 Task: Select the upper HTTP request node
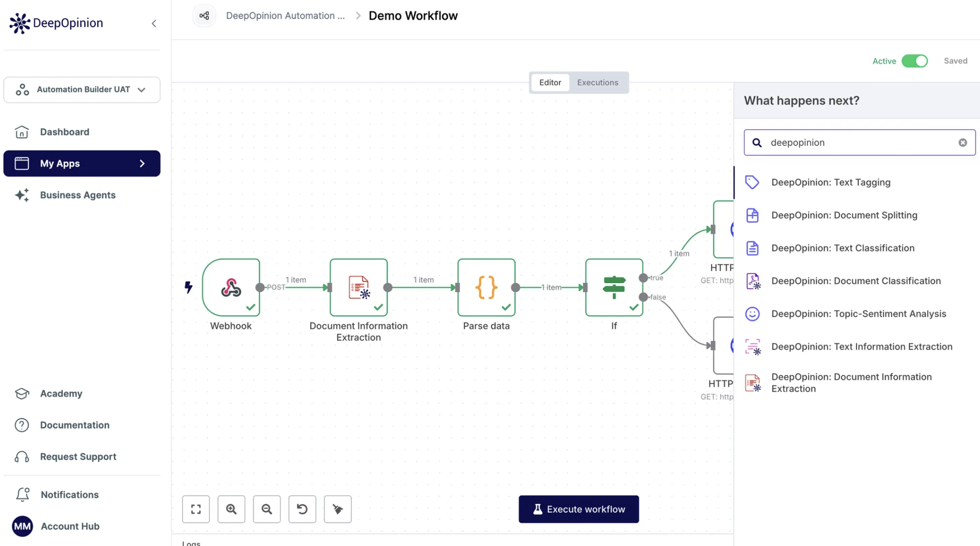724,229
